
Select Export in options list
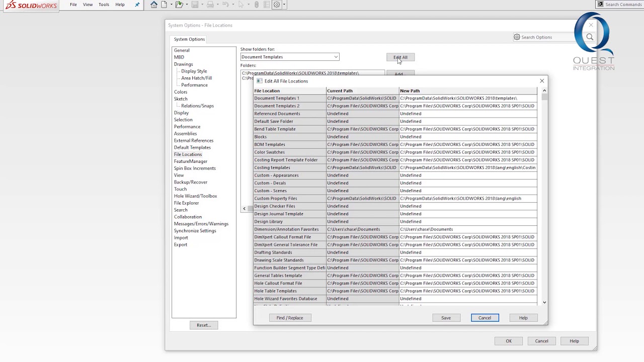click(x=181, y=245)
